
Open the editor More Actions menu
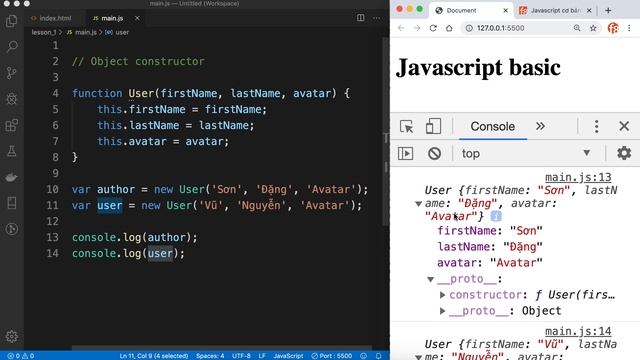(x=376, y=18)
